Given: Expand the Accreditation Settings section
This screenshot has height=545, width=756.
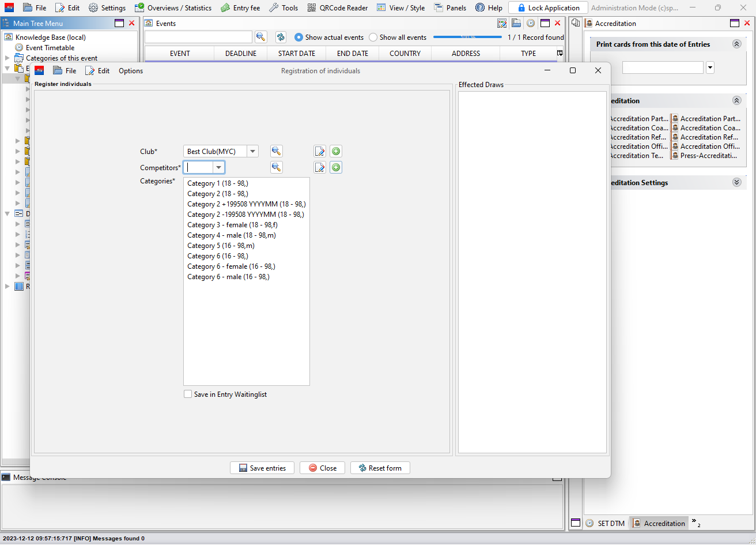Looking at the screenshot, I should pyautogui.click(x=736, y=182).
